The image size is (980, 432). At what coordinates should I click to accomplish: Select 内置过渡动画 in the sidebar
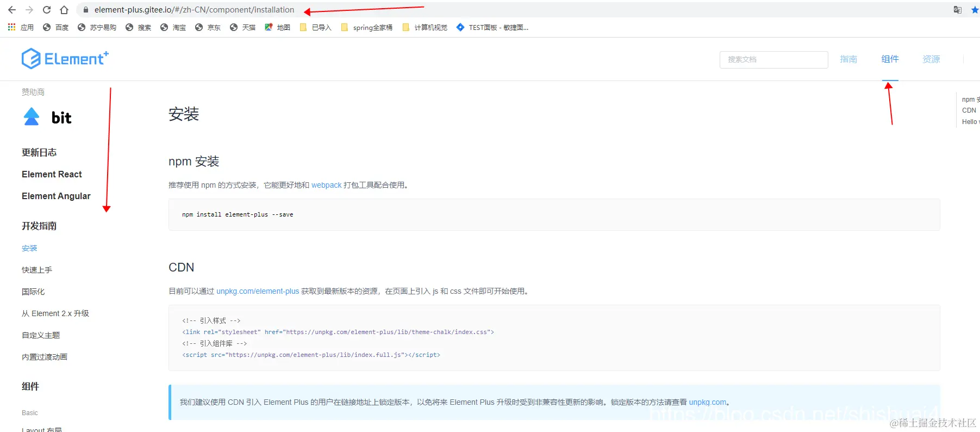click(x=45, y=357)
